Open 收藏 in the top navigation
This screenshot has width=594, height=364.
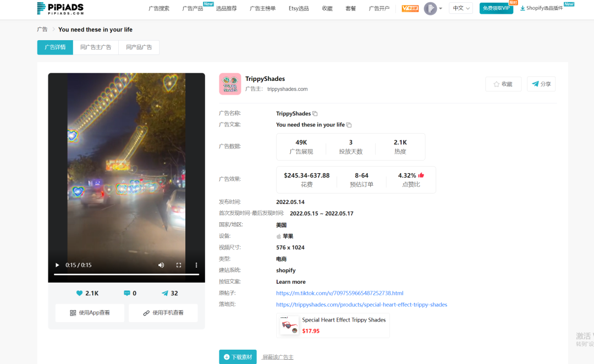[x=327, y=8]
